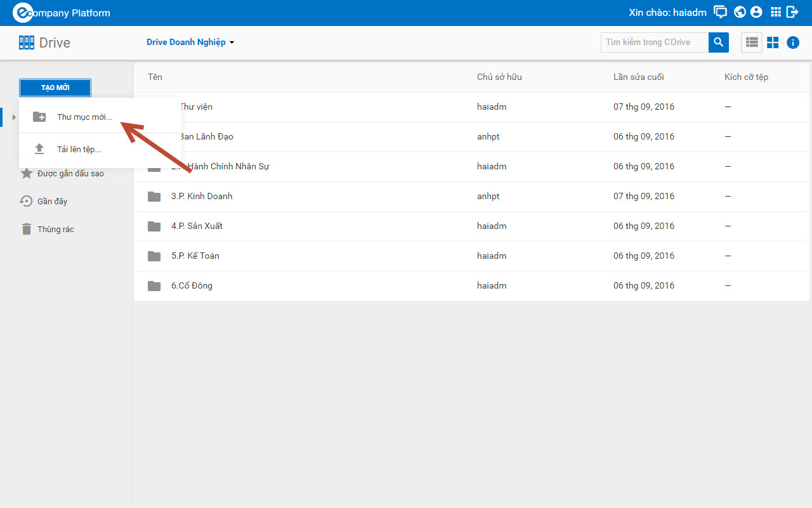Expand the sidebar tree arrow
Viewport: 812px width, 508px height.
14,117
